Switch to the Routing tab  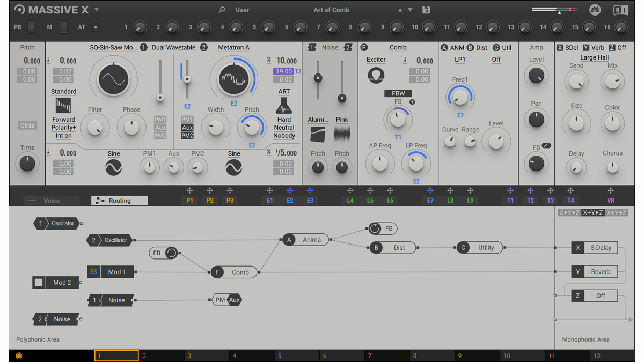point(119,201)
